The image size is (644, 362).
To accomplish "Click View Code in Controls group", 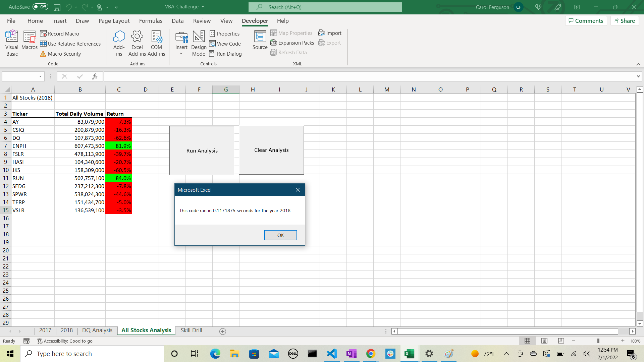I will tap(225, 44).
